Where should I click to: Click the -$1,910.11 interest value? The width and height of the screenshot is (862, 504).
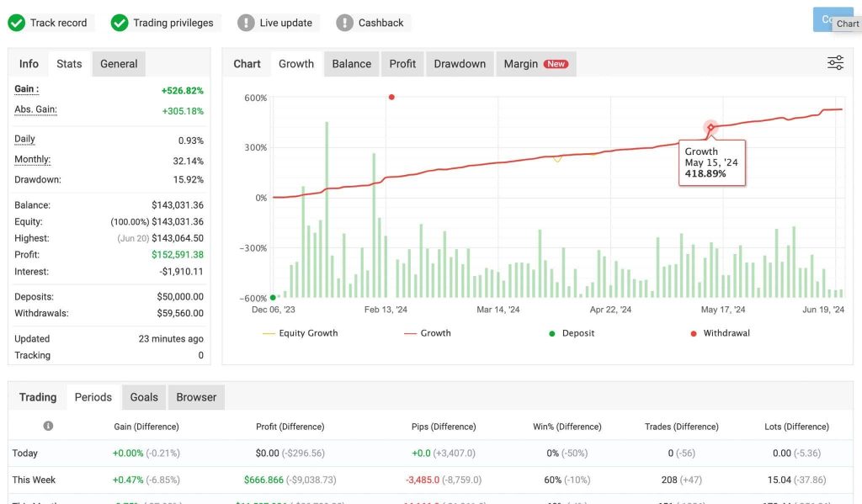pos(182,272)
